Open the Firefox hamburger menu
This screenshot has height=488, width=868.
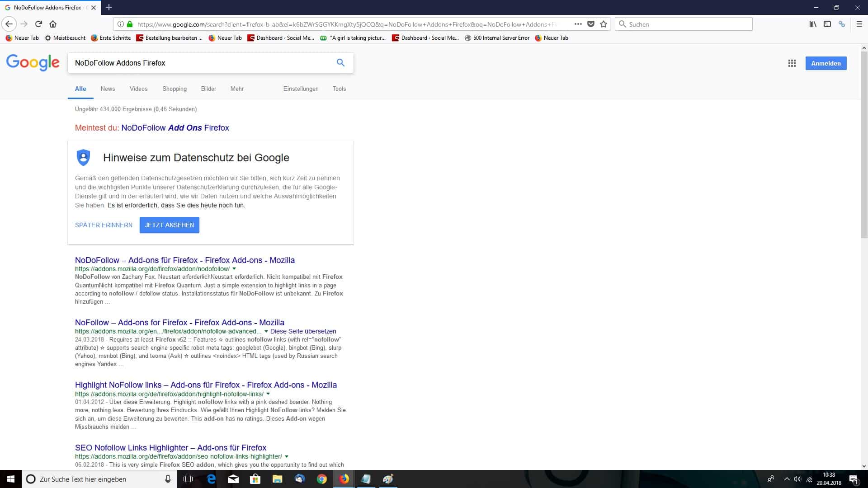[x=859, y=24]
